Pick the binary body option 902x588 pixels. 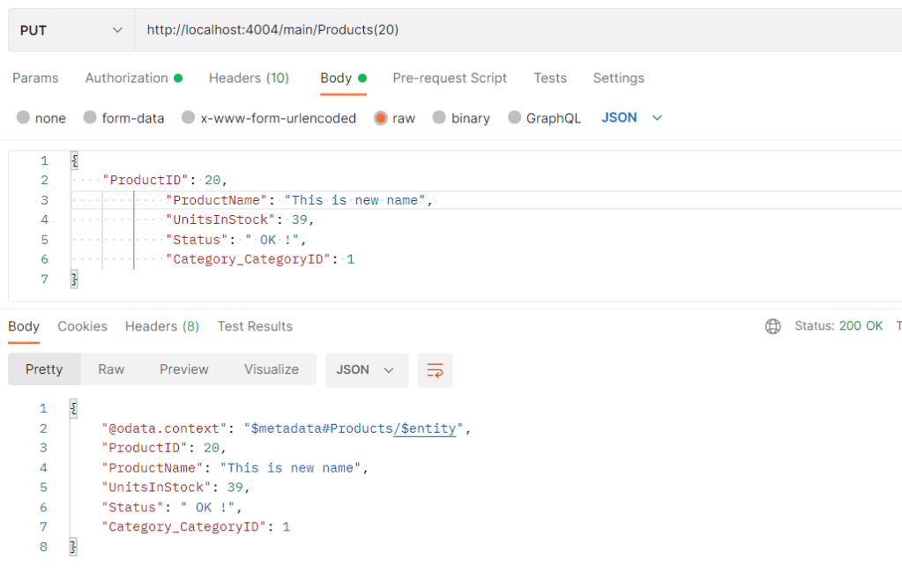(x=439, y=118)
